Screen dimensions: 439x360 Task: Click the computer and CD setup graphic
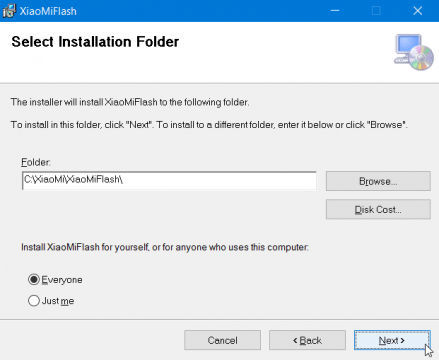pyautogui.click(x=414, y=52)
